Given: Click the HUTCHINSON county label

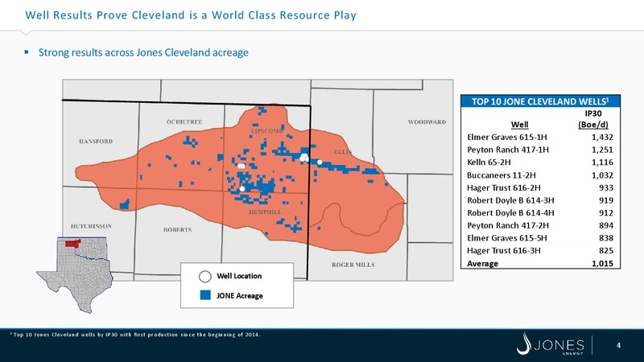Looking at the screenshot, I should [x=91, y=226].
